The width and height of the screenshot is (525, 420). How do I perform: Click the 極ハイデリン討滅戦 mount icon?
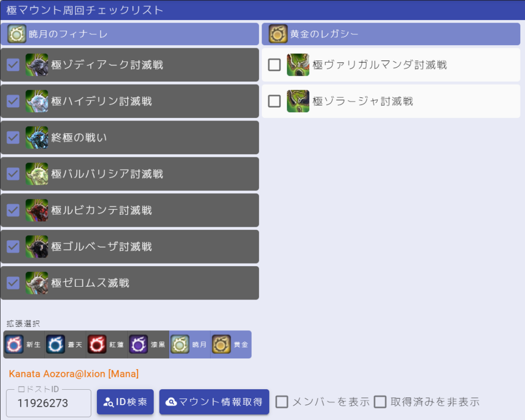coord(37,101)
